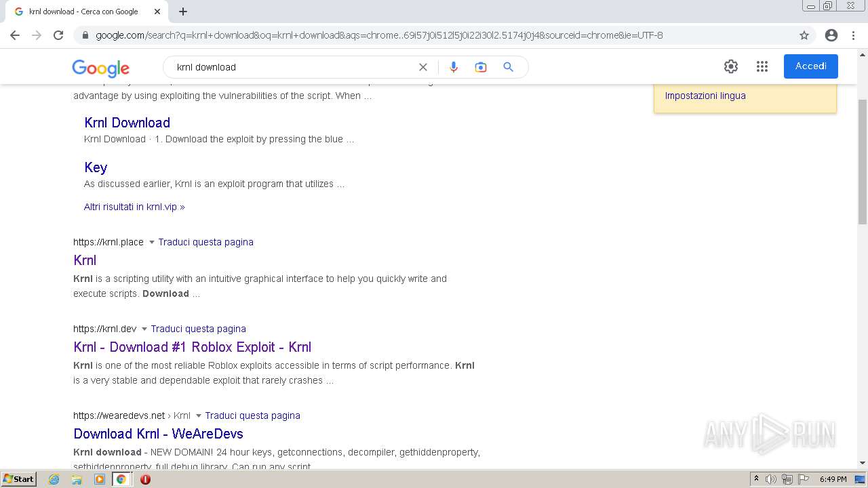Open Action Center flag icon
868x488 pixels.
pos(804,479)
